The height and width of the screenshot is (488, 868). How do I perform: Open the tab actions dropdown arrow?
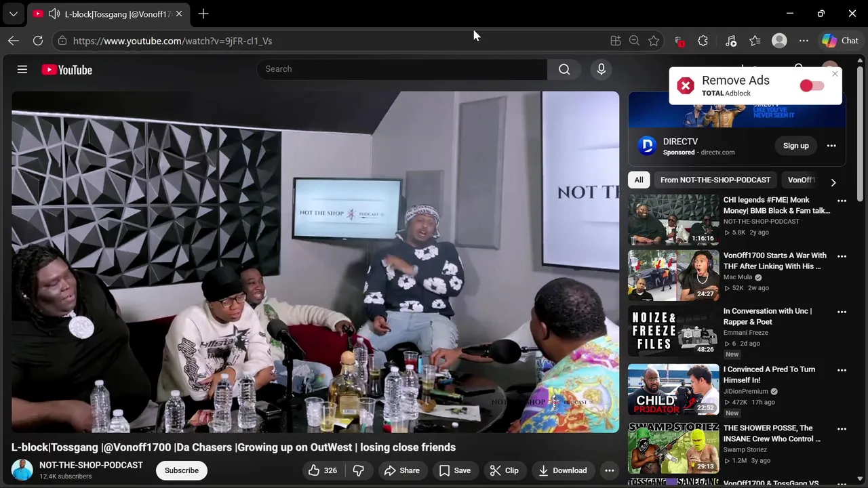pos(13,14)
